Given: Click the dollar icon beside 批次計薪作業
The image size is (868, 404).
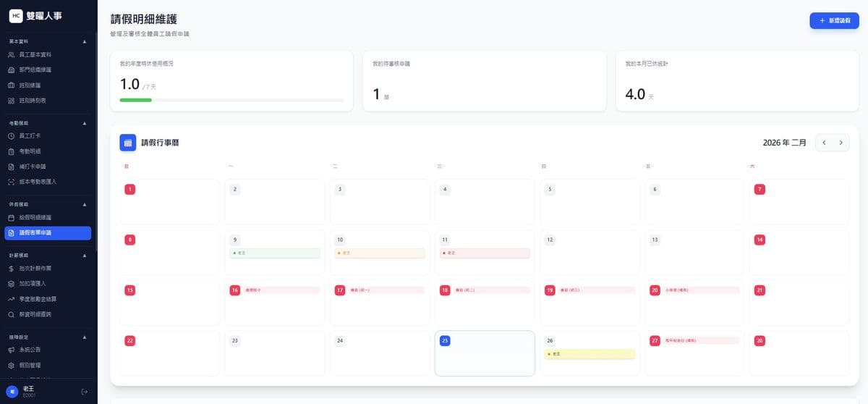Looking at the screenshot, I should click(11, 269).
